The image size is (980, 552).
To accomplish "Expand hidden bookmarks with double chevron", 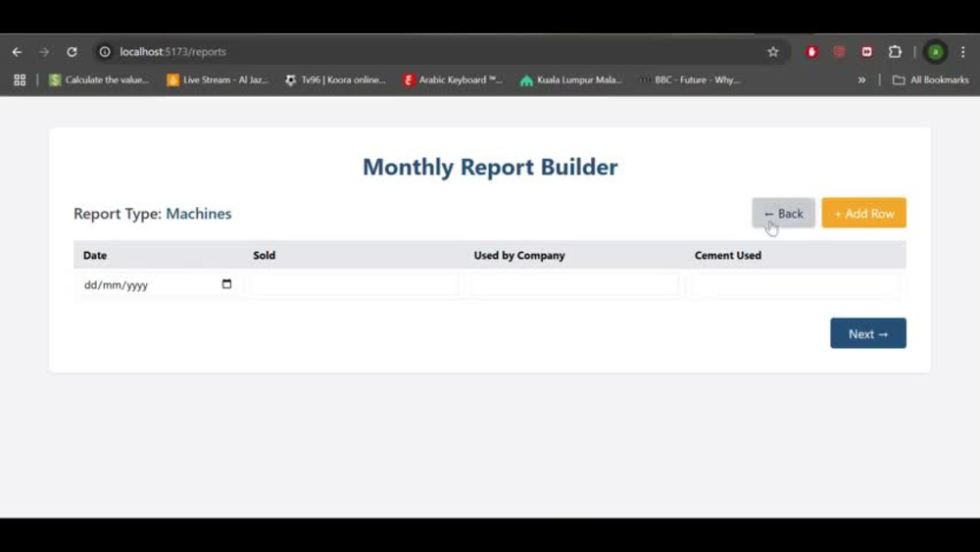I will 861,80.
